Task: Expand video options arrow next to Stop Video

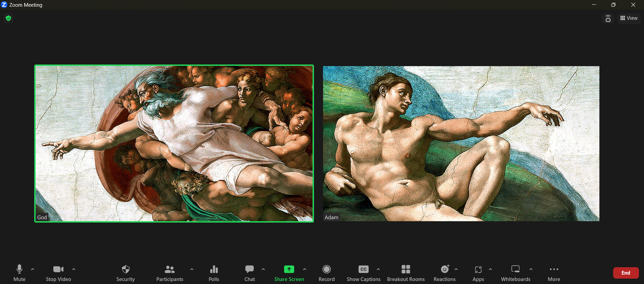Action: point(74,269)
